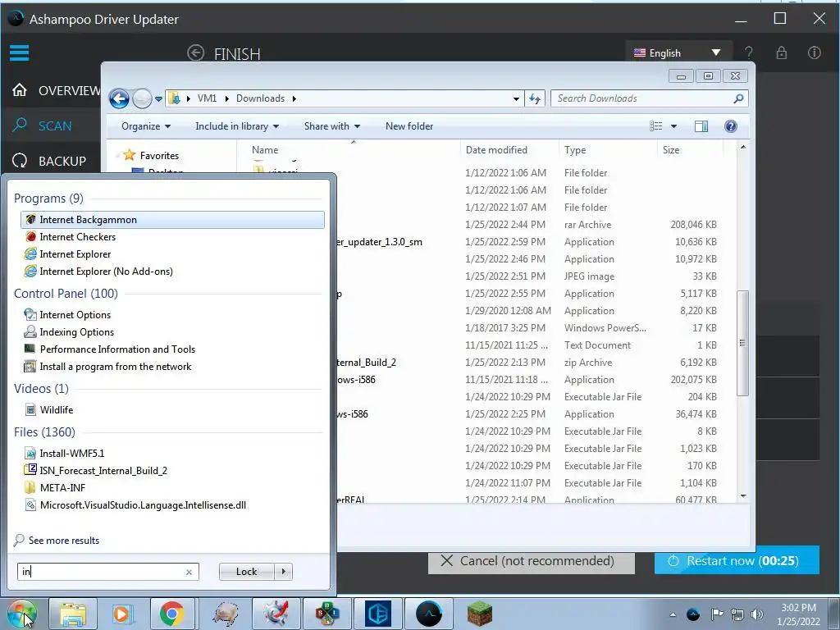
Task: Select BACKUP in Ashampoo sidebar
Action: coord(49,161)
